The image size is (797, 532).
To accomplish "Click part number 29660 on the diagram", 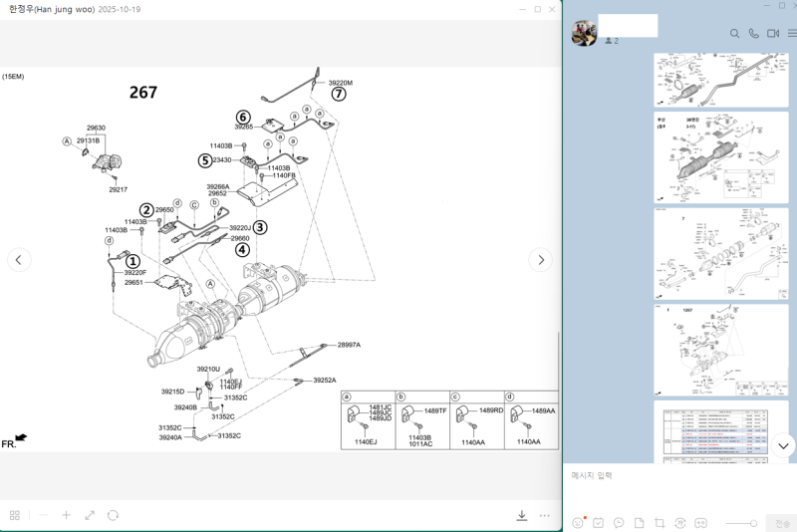I will click(x=240, y=238).
